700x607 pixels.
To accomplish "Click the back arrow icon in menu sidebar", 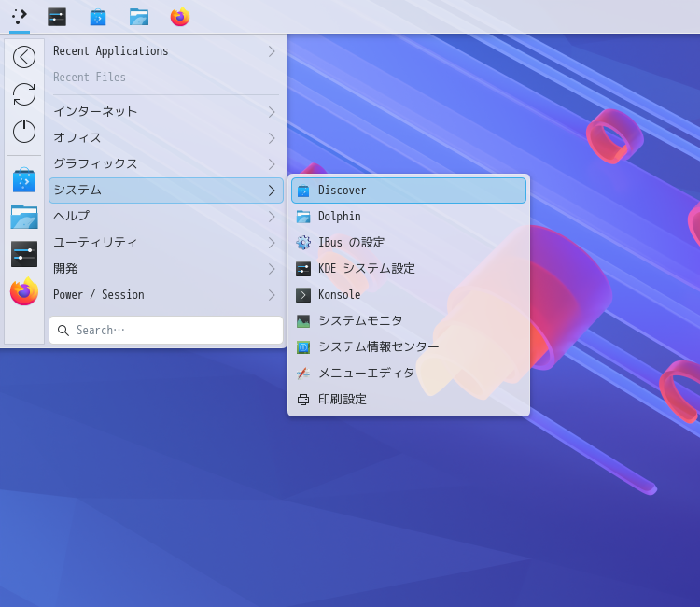I will (24, 57).
